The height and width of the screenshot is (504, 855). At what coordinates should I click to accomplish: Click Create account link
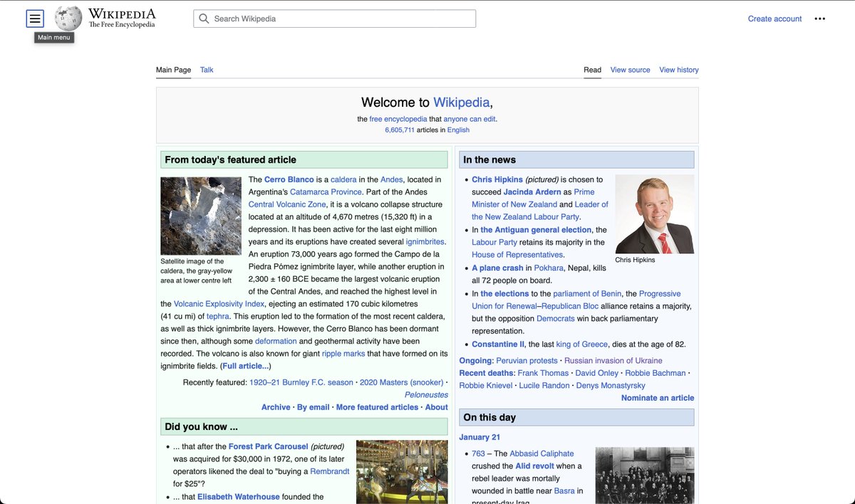pyautogui.click(x=774, y=19)
